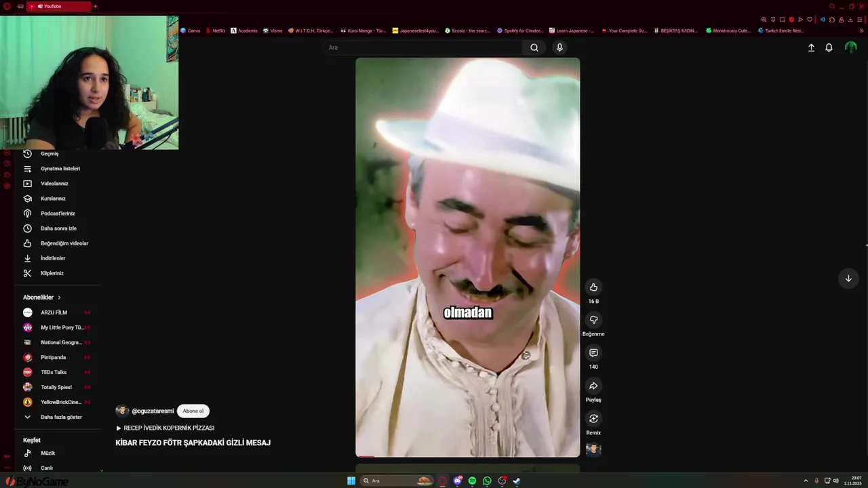Image resolution: width=868 pixels, height=488 pixels.
Task: Click the YouTube Ara search field
Action: (x=422, y=47)
